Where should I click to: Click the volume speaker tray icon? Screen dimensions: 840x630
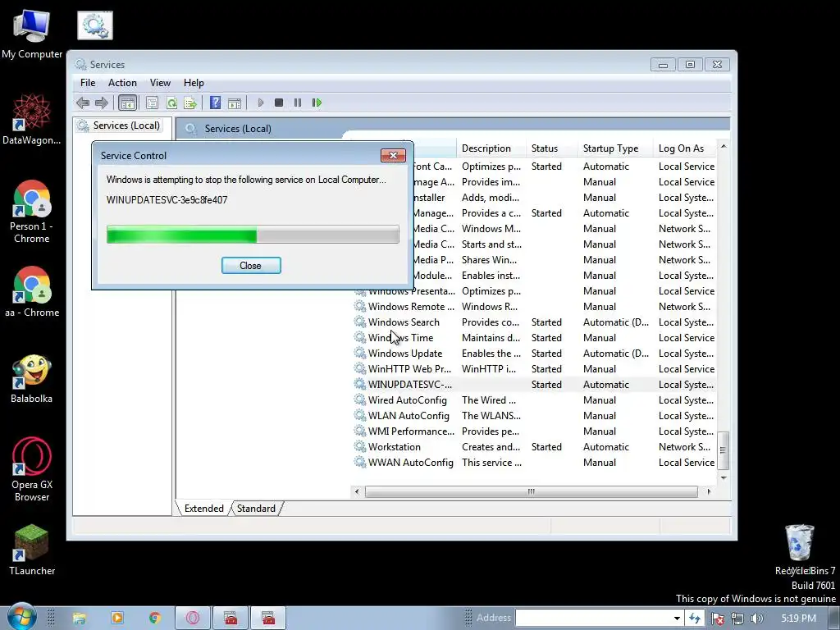pos(757,619)
